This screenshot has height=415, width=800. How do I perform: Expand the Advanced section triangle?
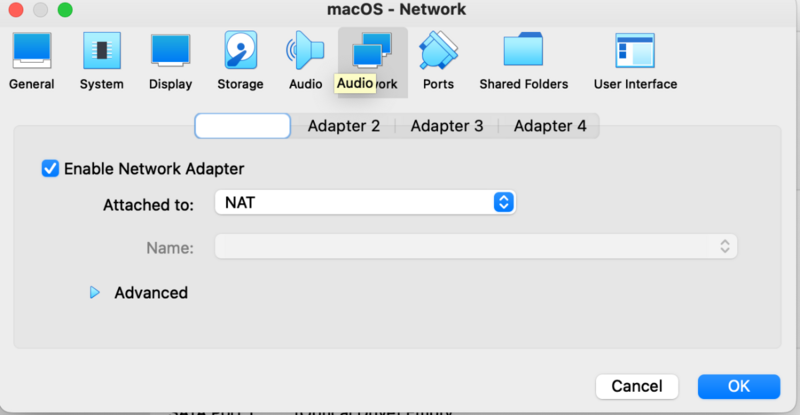(x=94, y=292)
